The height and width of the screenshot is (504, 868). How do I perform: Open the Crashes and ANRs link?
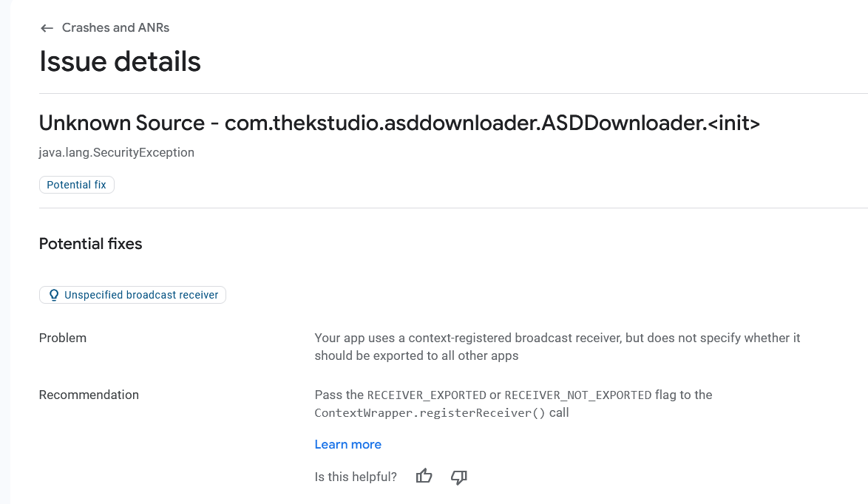click(x=115, y=28)
